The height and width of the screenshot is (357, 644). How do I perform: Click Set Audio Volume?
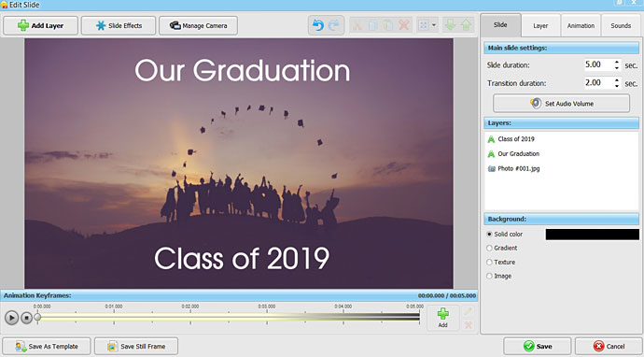coord(561,104)
